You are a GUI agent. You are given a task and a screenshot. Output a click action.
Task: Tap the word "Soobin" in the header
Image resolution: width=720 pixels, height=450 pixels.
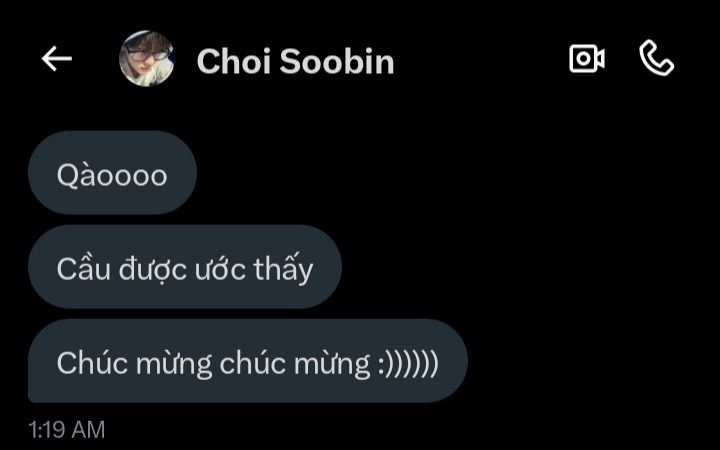click(337, 61)
